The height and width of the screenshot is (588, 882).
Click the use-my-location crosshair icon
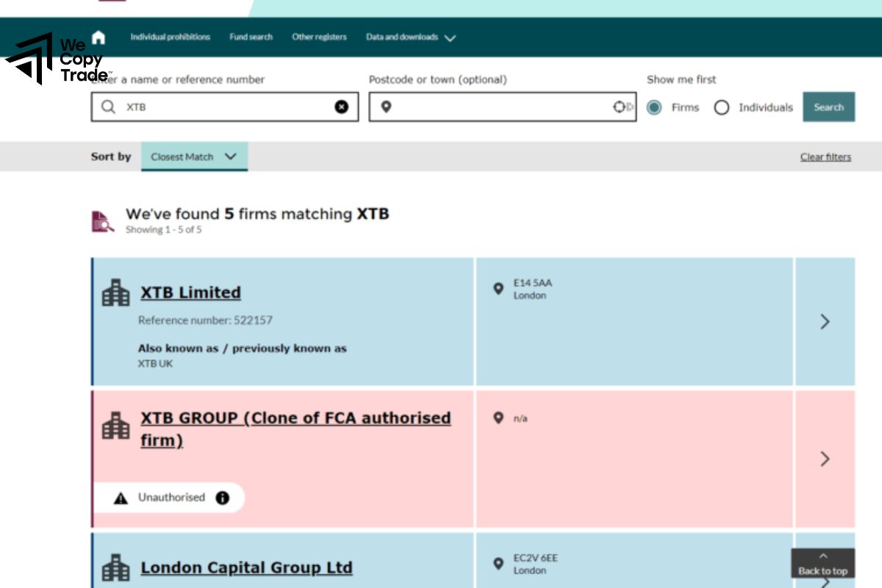click(620, 107)
